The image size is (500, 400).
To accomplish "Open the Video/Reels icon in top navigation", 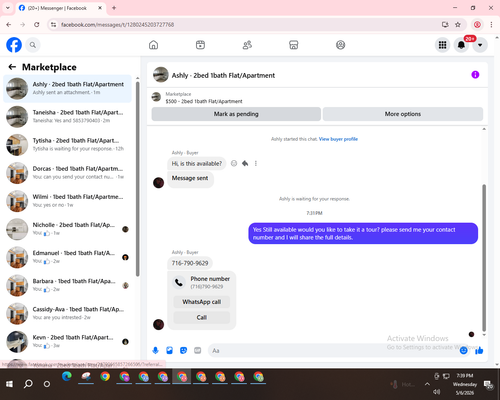I will pos(200,45).
